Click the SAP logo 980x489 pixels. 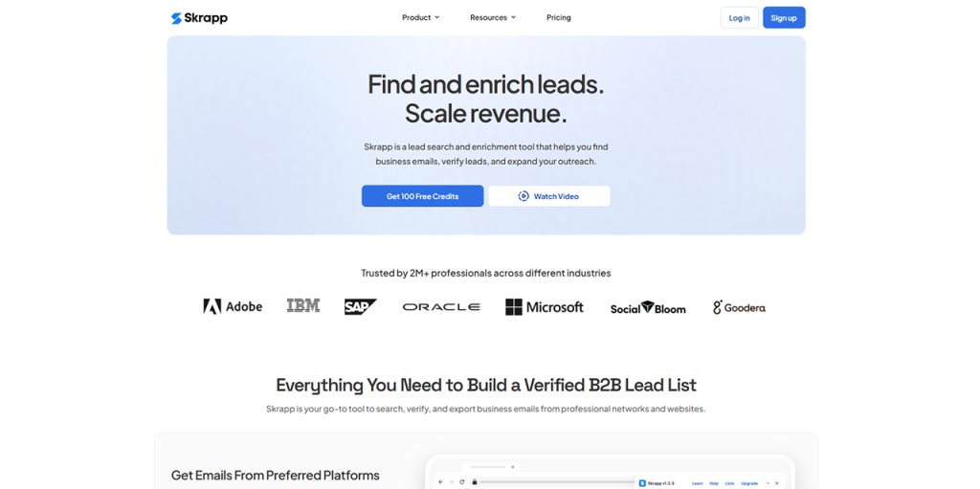point(360,306)
